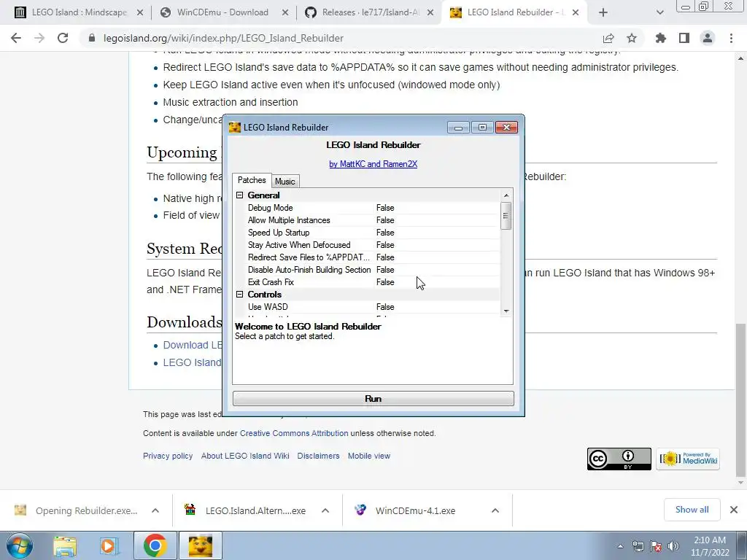Close the downloads bar

point(734,510)
